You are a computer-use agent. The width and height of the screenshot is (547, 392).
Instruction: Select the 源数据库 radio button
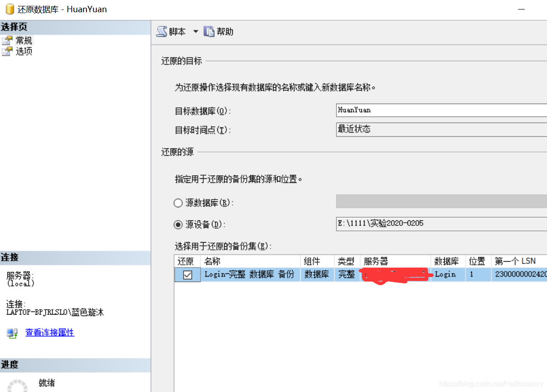[178, 203]
